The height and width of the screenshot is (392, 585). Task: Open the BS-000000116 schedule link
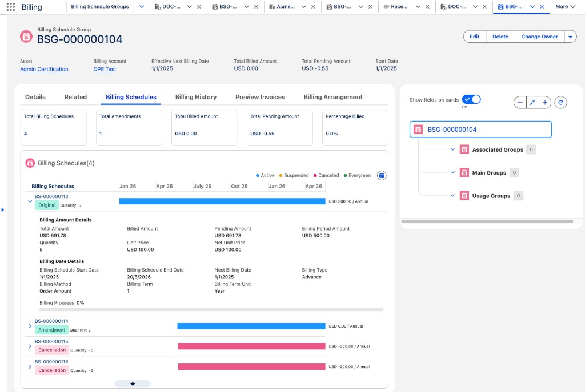[51, 362]
